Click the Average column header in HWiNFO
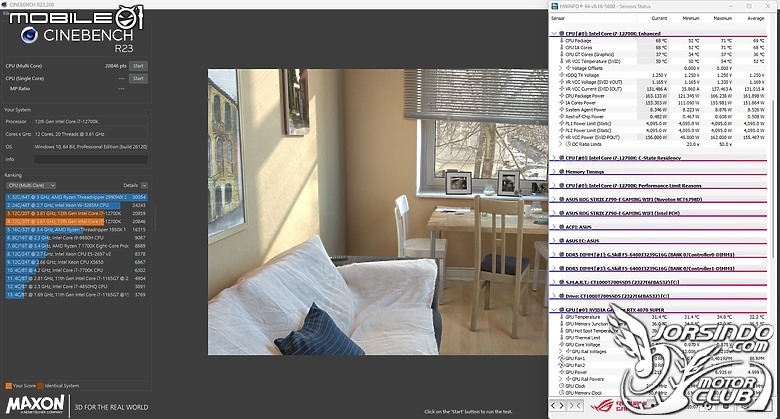 [x=756, y=18]
